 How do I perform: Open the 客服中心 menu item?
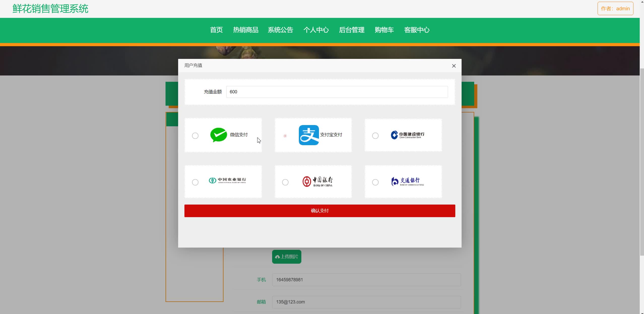[x=417, y=30]
